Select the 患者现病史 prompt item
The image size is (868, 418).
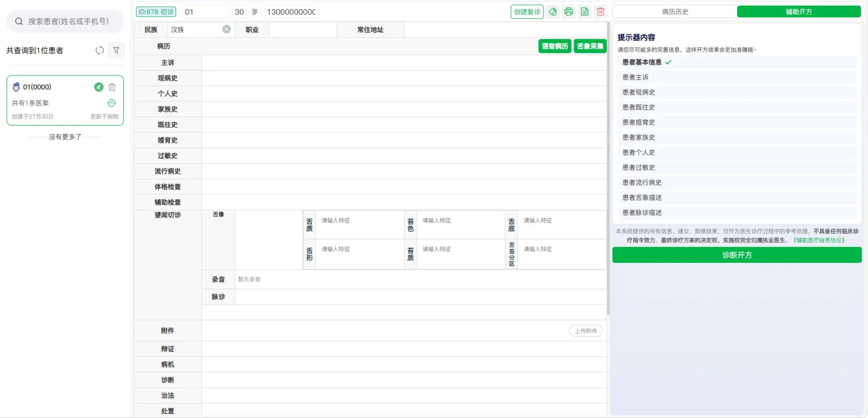[x=737, y=92]
